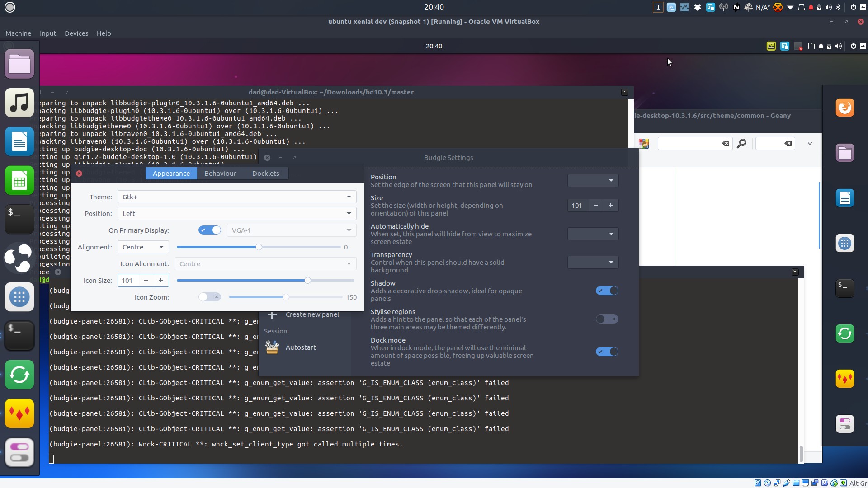Toggle the On Primary Display switch
The width and height of the screenshot is (868, 488).
(209, 230)
